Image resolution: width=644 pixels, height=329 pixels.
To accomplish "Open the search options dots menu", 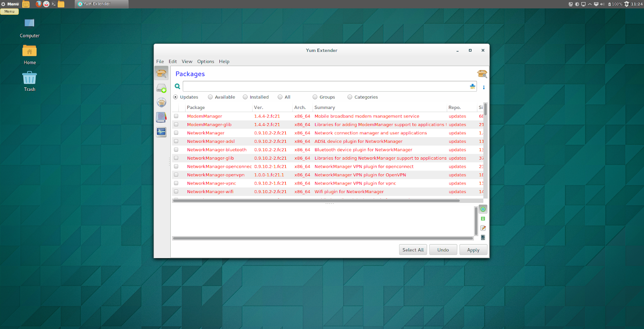I will pos(484,87).
